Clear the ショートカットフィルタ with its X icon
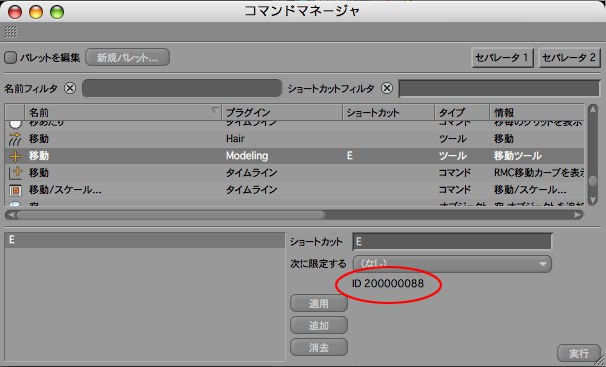The image size is (606, 367). (386, 88)
